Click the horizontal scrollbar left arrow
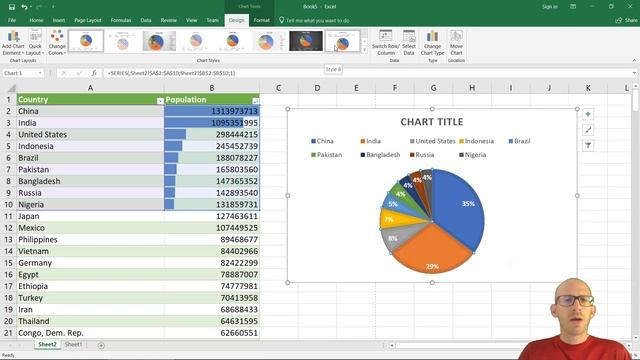 coord(392,346)
